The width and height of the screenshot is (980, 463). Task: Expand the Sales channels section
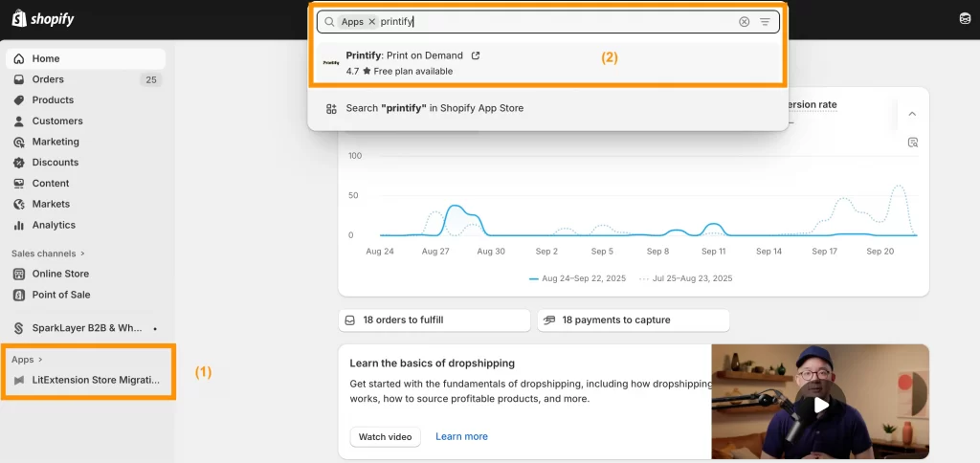[48, 254]
